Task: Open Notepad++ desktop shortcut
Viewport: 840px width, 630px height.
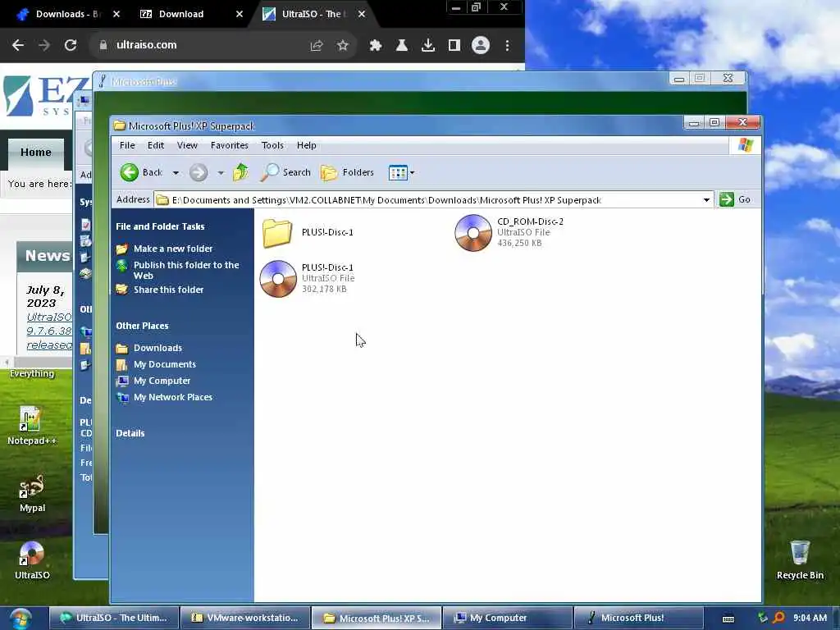Action: click(32, 426)
